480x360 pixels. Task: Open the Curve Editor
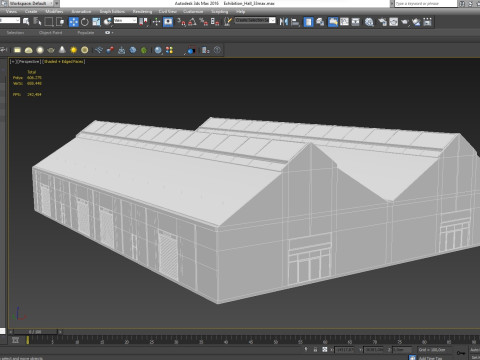tap(344, 22)
